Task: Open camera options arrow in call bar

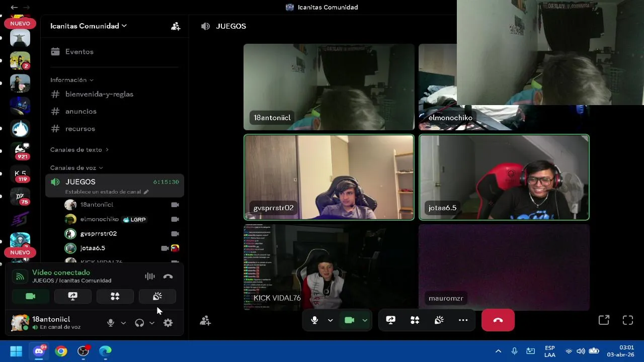Action: point(365,320)
